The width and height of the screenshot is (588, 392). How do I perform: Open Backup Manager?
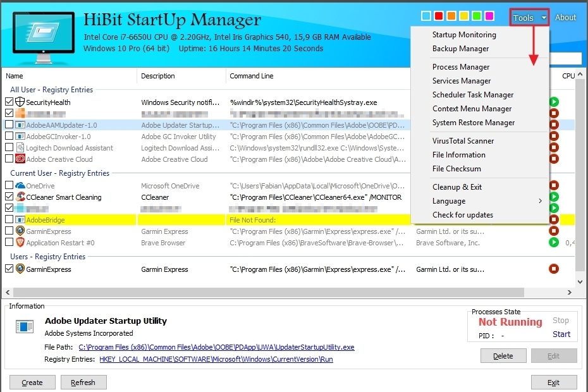point(480,49)
